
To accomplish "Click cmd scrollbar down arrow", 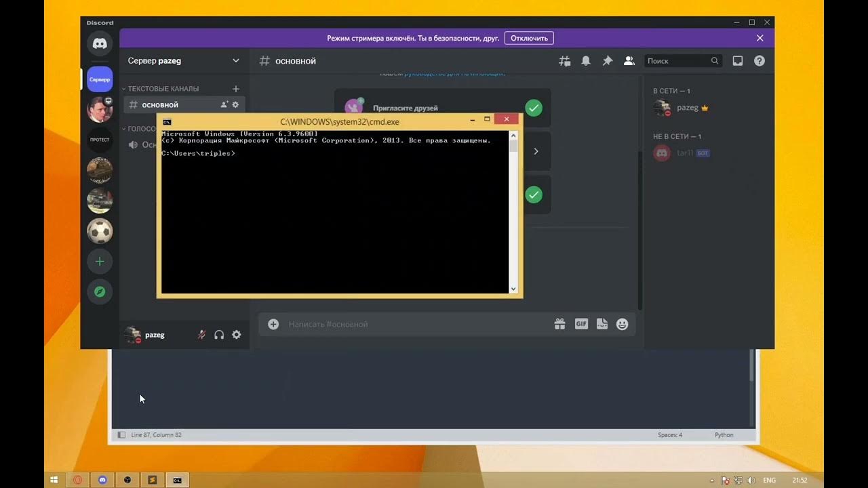I will click(513, 288).
